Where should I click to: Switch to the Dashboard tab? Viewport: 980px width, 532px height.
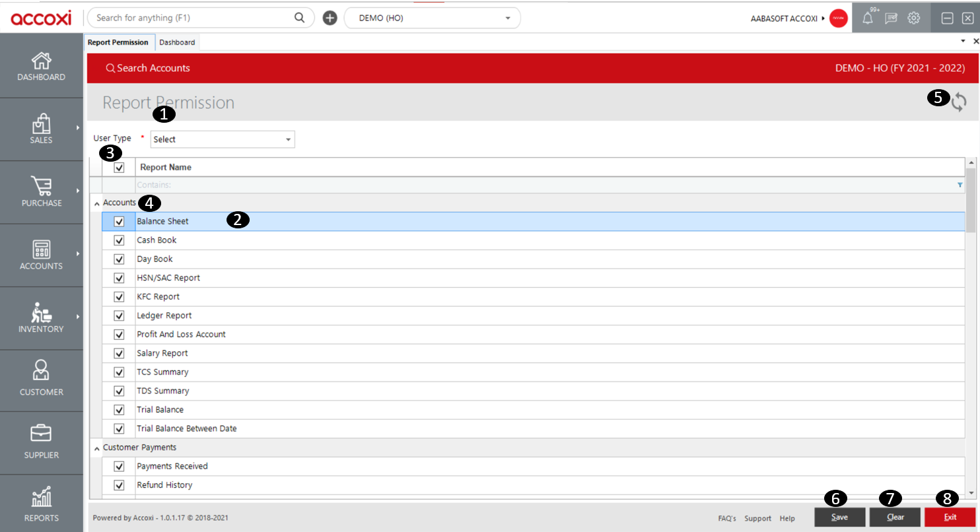tap(177, 42)
